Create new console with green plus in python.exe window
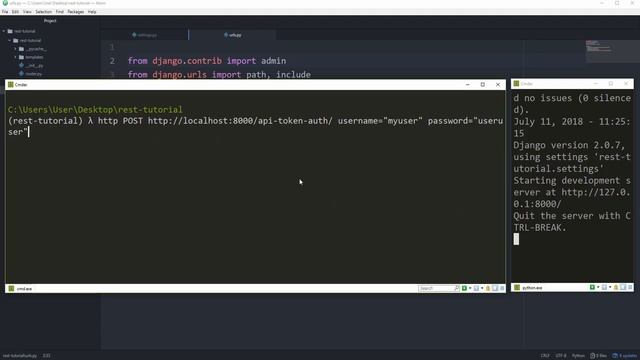The image size is (640, 360). tap(592, 288)
